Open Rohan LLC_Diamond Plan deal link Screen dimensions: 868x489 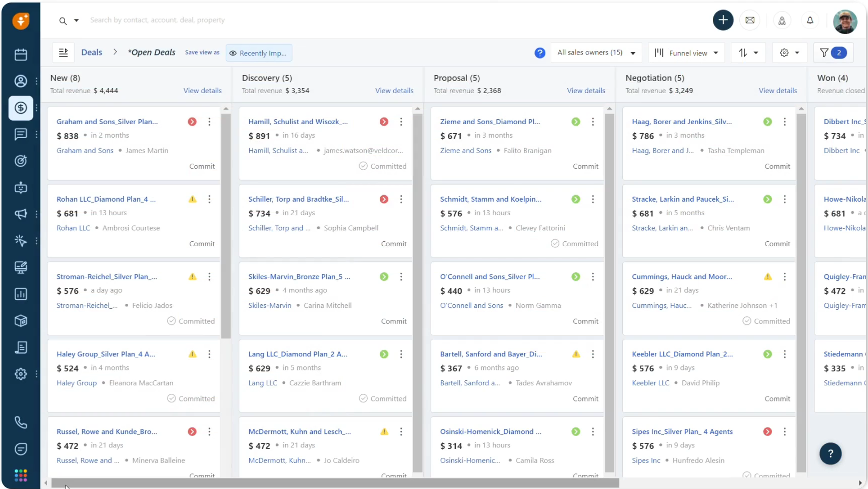point(106,199)
